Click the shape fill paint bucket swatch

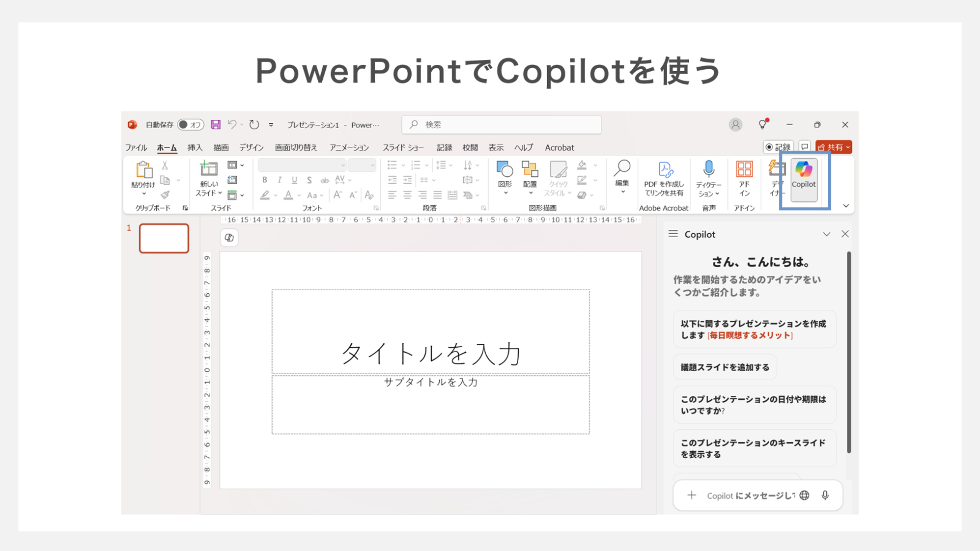(582, 165)
